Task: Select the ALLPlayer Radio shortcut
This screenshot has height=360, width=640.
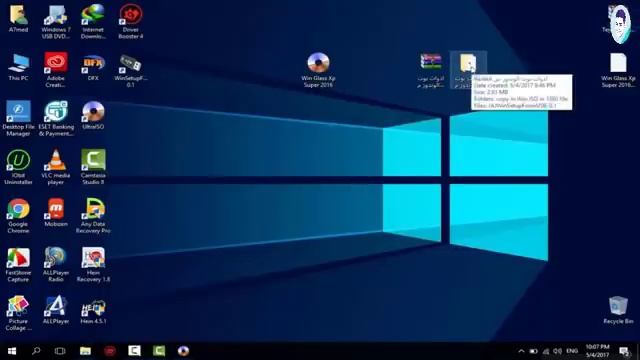Action: click(x=56, y=257)
